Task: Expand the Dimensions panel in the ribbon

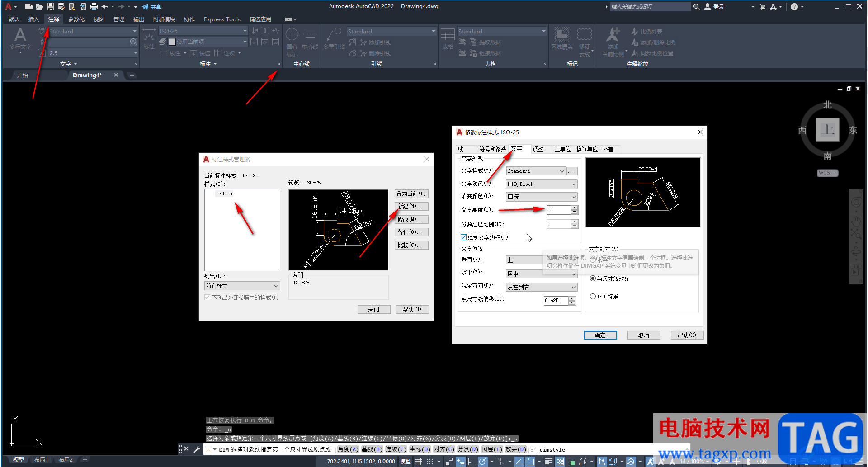Action: tap(208, 64)
